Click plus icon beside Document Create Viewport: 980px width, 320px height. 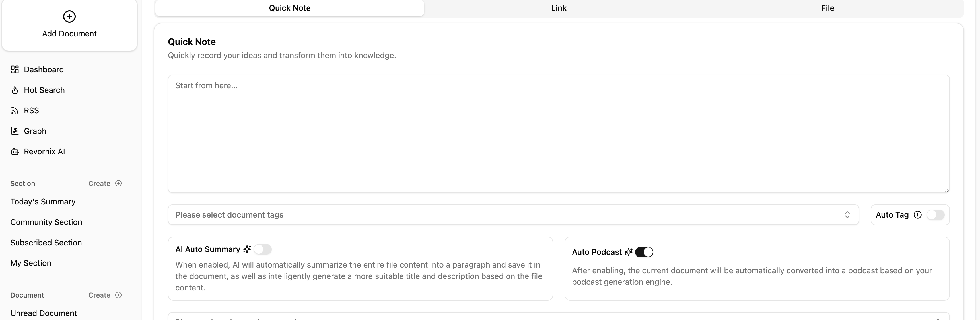pos(118,295)
